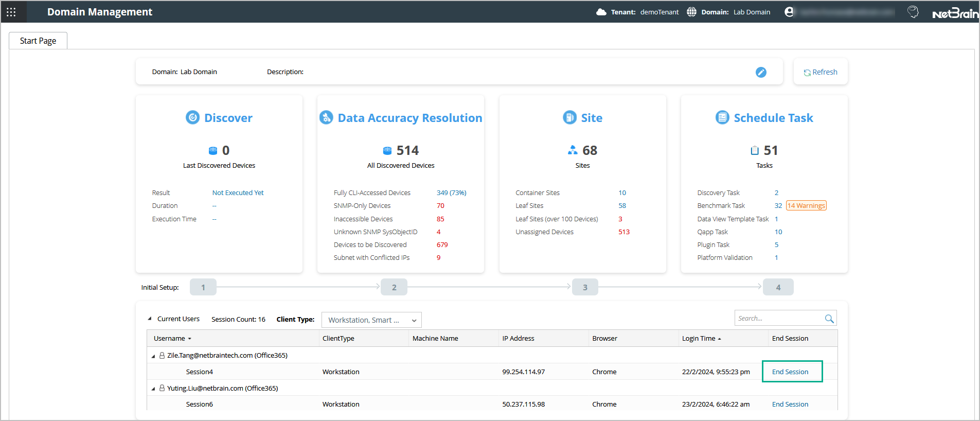980x421 pixels.
Task: Open the 14 Warnings badge
Action: 806,206
